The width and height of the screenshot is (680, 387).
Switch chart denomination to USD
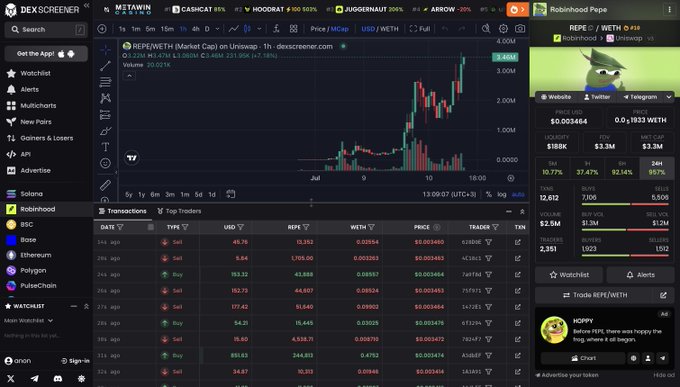(368, 29)
